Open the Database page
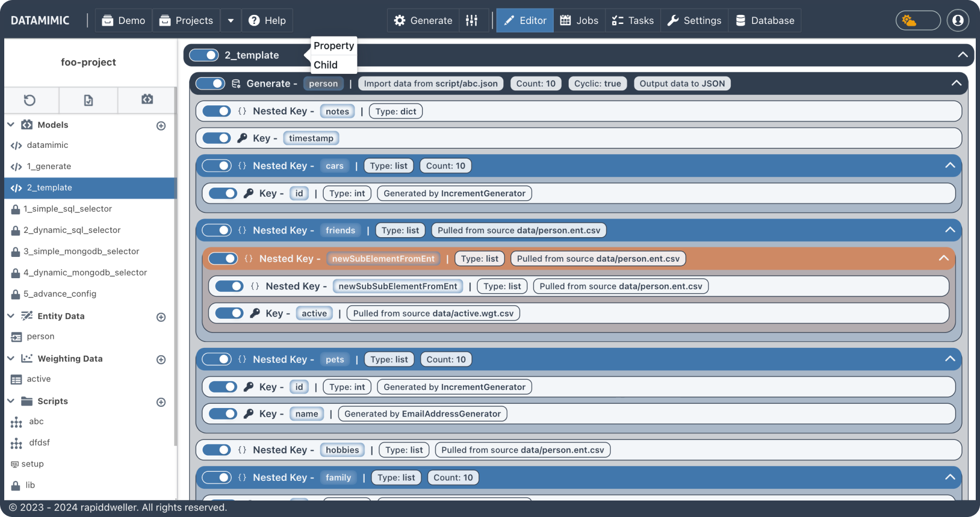The height and width of the screenshot is (517, 980). 765,21
